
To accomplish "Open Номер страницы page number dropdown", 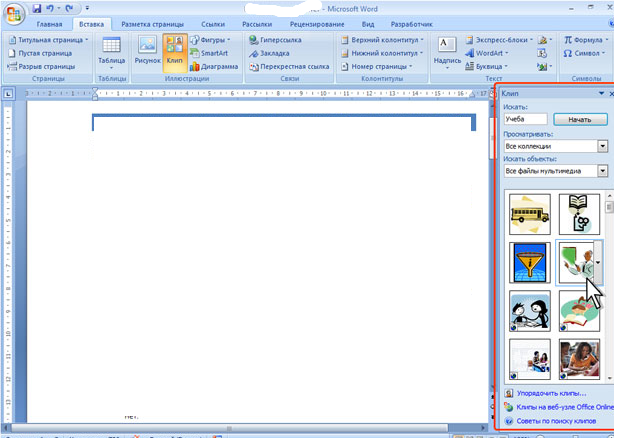I will [377, 67].
